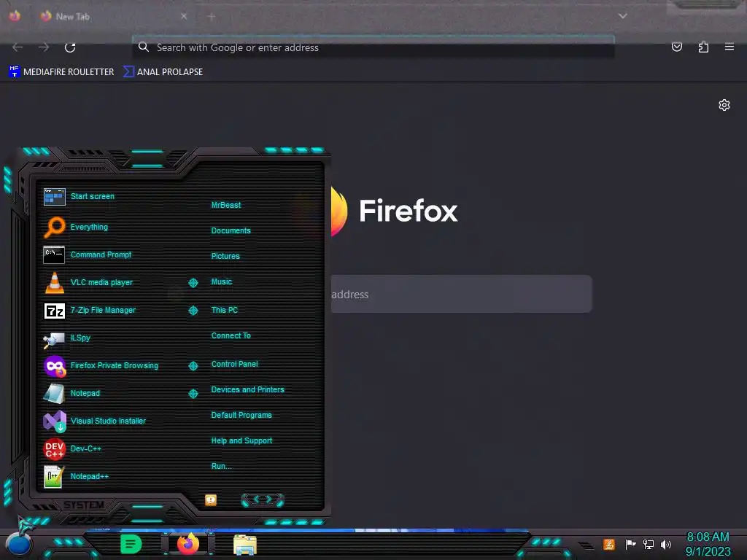This screenshot has height=560, width=747.
Task: Click network tray icon
Action: tap(649, 544)
